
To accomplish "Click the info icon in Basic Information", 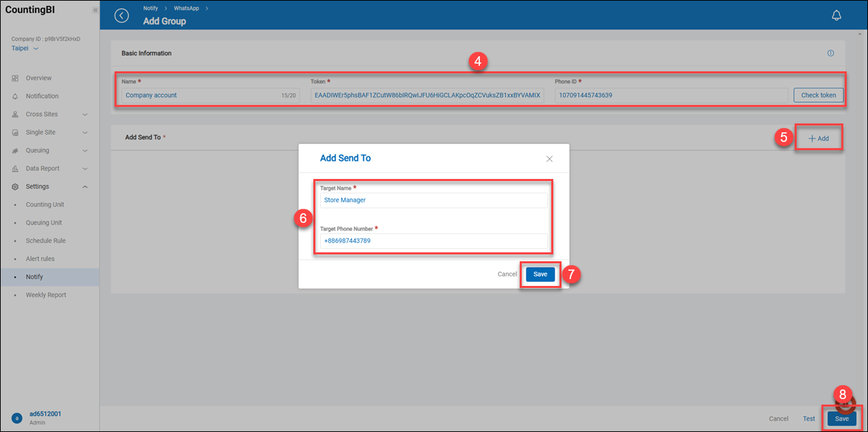I will pos(830,53).
